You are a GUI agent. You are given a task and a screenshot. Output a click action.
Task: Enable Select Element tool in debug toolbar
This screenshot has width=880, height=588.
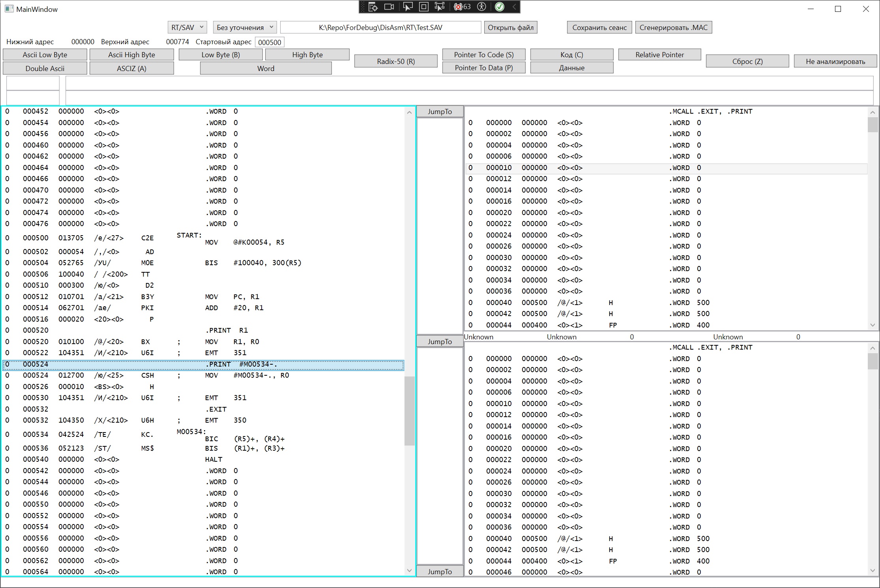[x=408, y=7]
